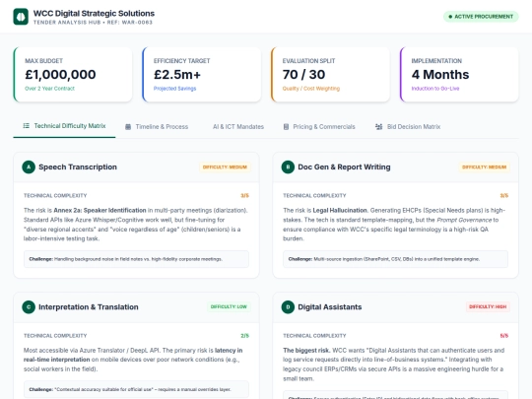Select the Pricing & Commercials tab
Image resolution: width=532 pixels, height=399 pixels.
319,127
